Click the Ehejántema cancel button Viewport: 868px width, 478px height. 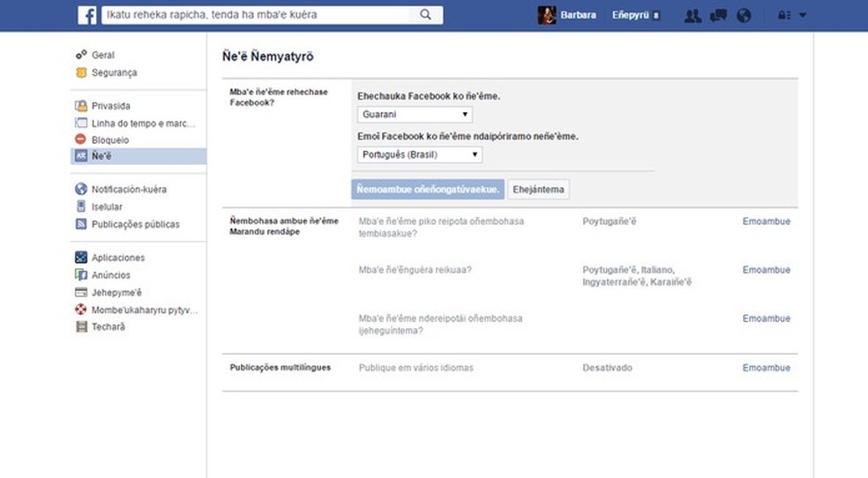click(x=538, y=190)
